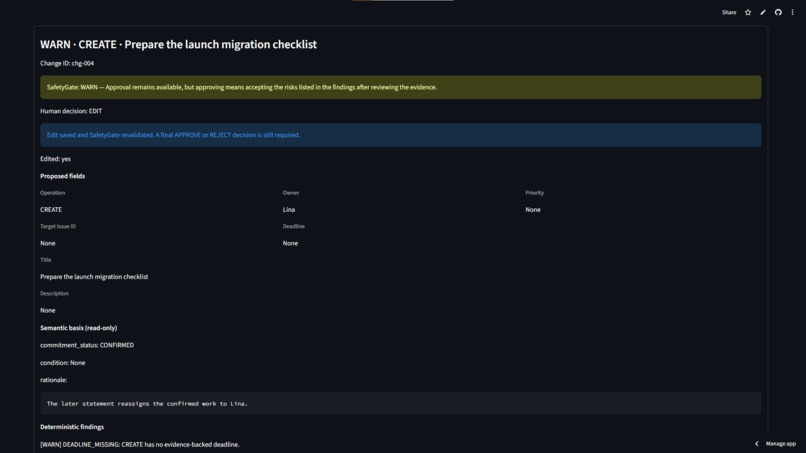806x453 pixels.
Task: Click the Target issue ID label
Action: tap(58, 226)
